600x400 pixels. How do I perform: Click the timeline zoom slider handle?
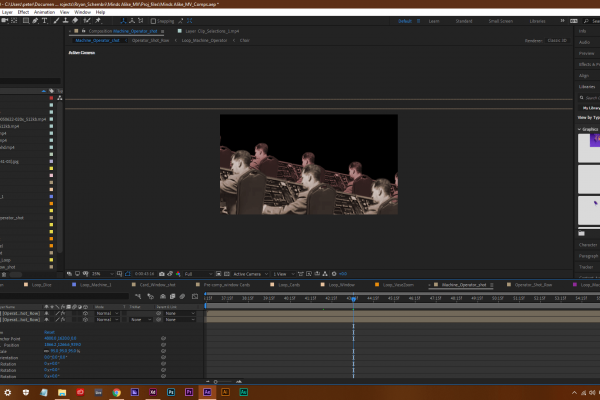(215, 382)
